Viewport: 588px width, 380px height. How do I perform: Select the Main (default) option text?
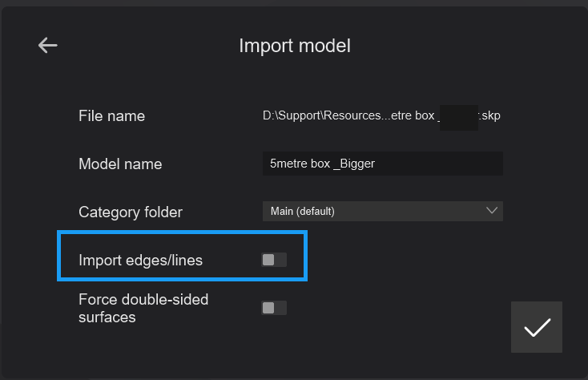point(302,212)
